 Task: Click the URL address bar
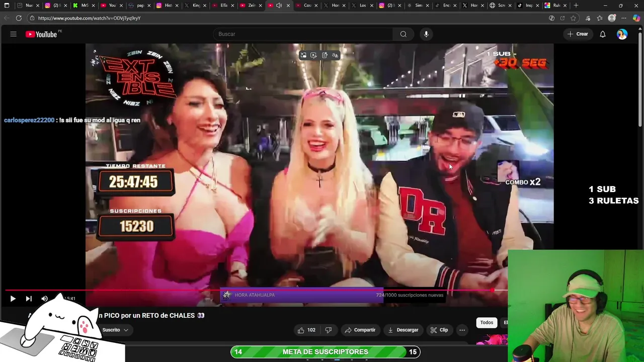(287, 18)
